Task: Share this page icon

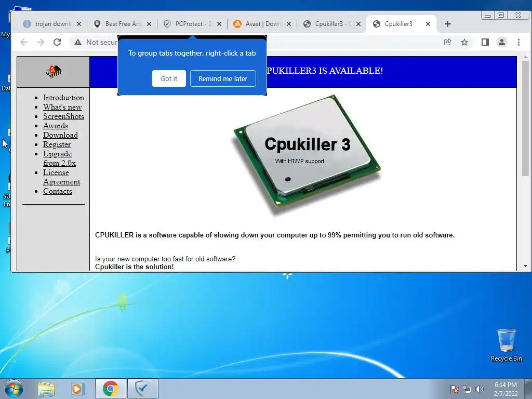Action: (447, 42)
